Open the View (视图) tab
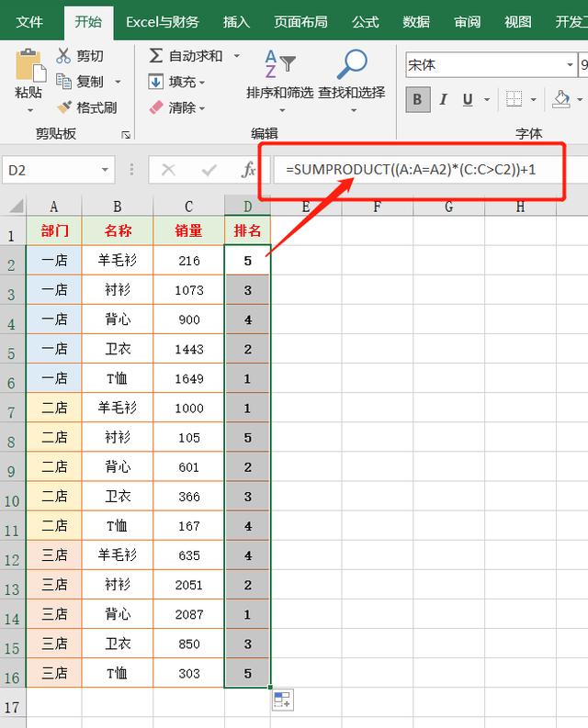 [517, 22]
